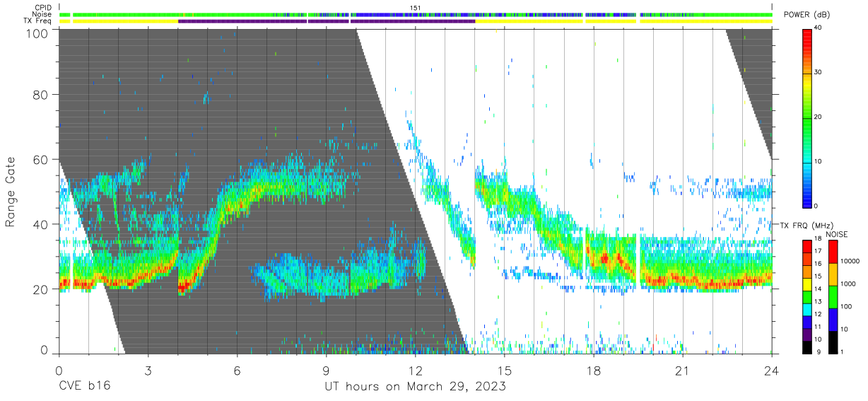Click the black swatch in the NOISE legend
Screen dimensions: 868x401
pos(833,342)
